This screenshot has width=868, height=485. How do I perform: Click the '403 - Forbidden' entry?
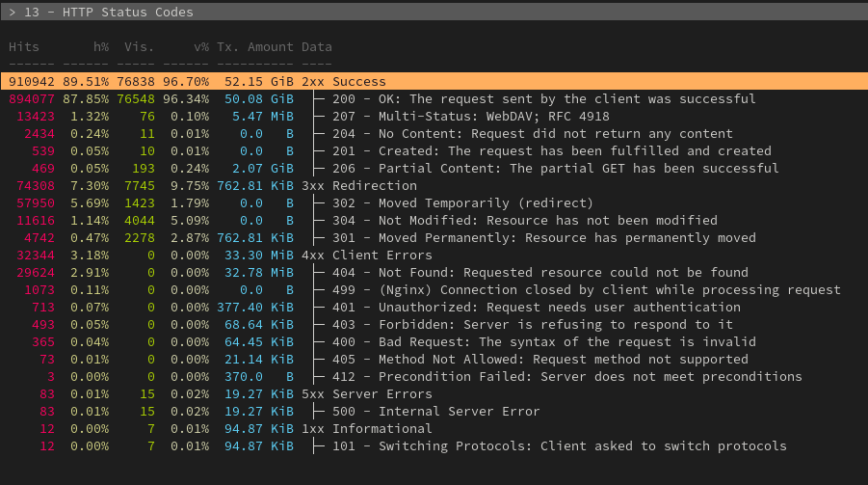(532, 325)
